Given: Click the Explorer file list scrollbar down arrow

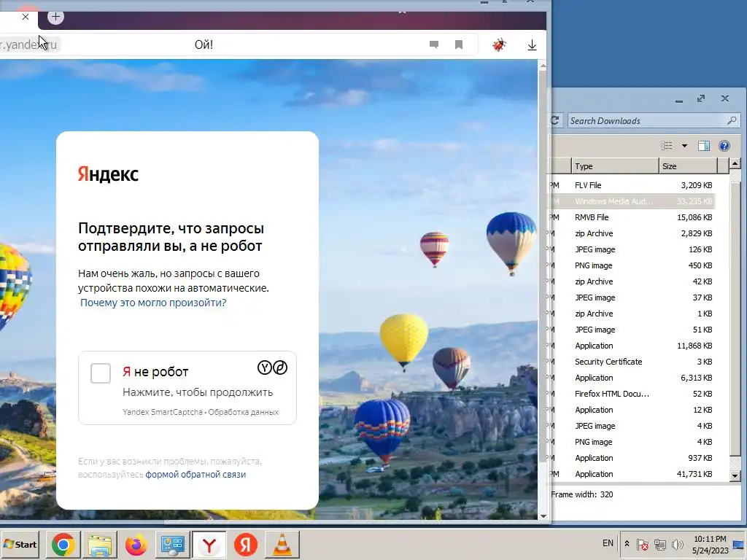Looking at the screenshot, I should [735, 475].
